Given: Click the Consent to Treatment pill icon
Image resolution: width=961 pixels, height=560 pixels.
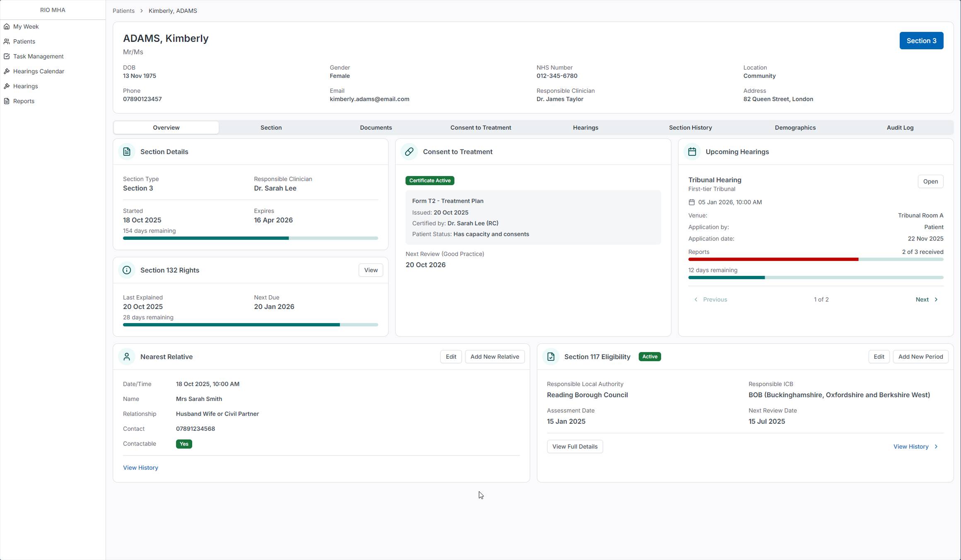Looking at the screenshot, I should (x=409, y=152).
